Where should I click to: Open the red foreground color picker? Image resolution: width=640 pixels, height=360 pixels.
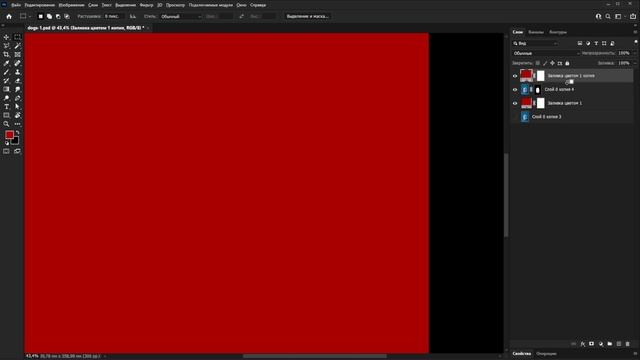click(x=9, y=135)
